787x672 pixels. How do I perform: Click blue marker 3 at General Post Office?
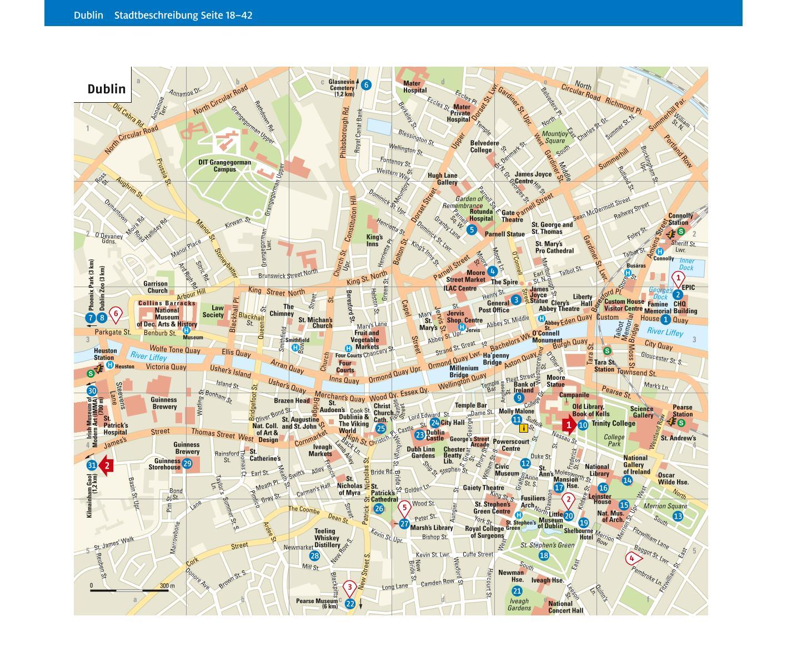(516, 300)
